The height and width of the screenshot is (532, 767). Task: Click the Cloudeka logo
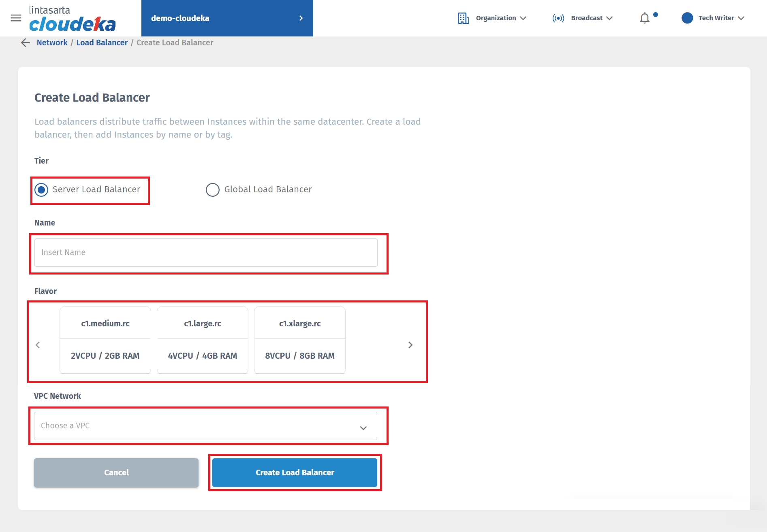click(72, 19)
